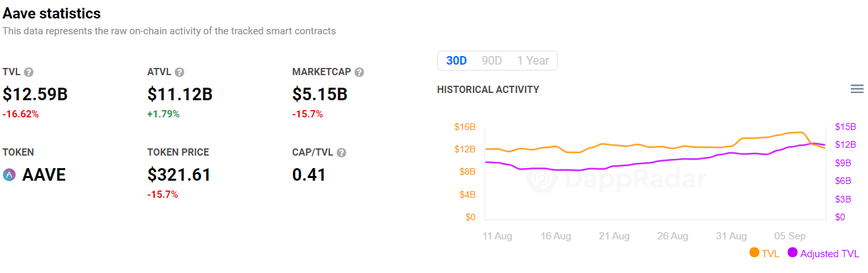Click the $4B left axis label

pos(467,195)
